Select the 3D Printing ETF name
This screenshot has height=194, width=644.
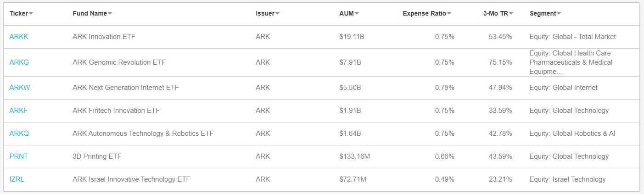point(97,156)
